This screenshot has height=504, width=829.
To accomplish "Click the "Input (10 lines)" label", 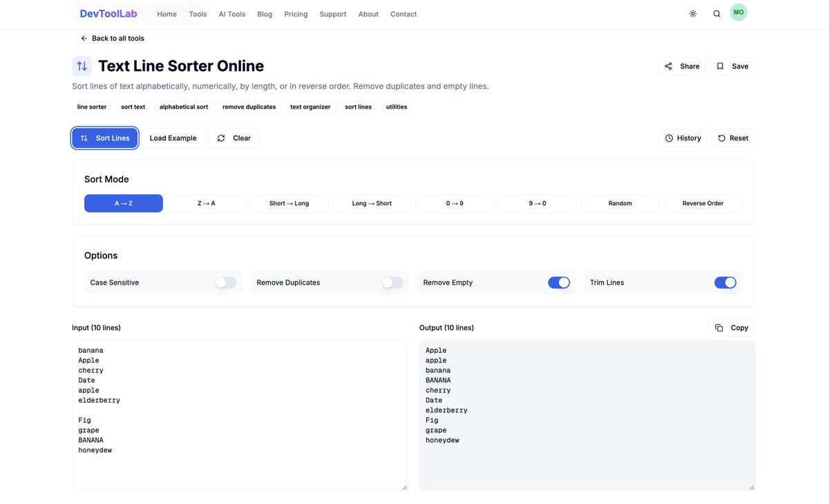I will coord(97,328).
